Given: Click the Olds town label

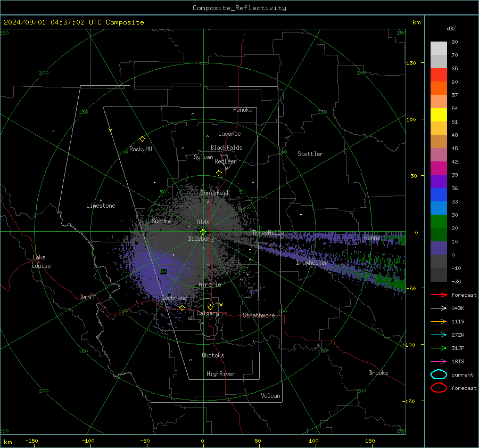Looking at the screenshot, I should [203, 222].
